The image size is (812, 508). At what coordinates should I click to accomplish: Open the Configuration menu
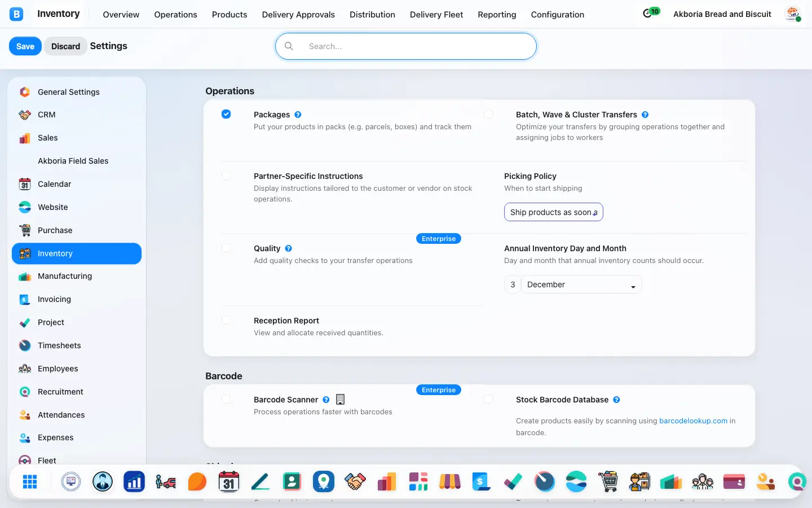click(x=557, y=15)
